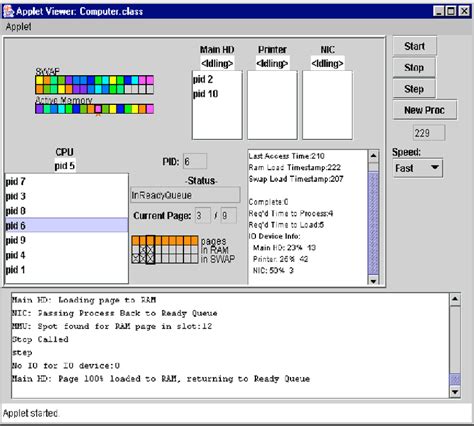Select pid 7 in the ready queue
The width and height of the screenshot is (474, 426).
coord(66,182)
